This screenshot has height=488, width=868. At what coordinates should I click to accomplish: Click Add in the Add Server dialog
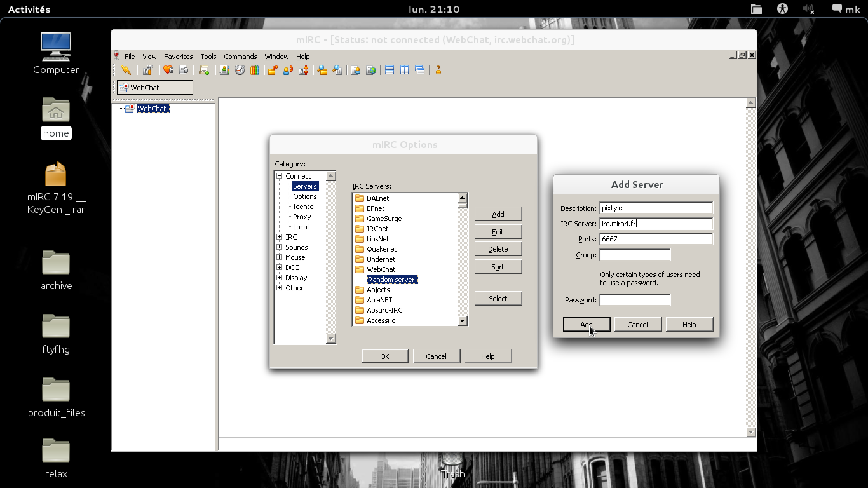587,325
